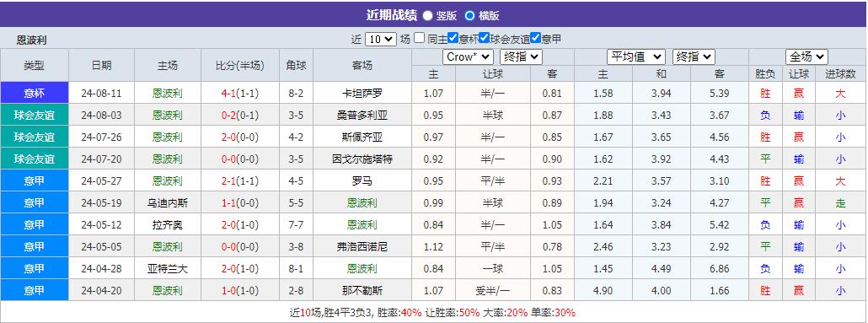Open the recent matches count dropdown showing 10
Viewport: 868px width, 323px height.
pos(381,39)
